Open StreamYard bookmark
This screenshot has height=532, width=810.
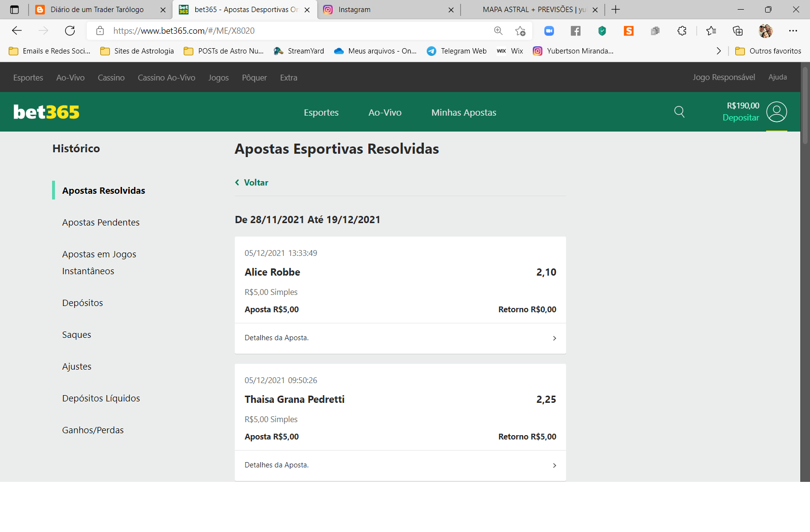tap(299, 51)
